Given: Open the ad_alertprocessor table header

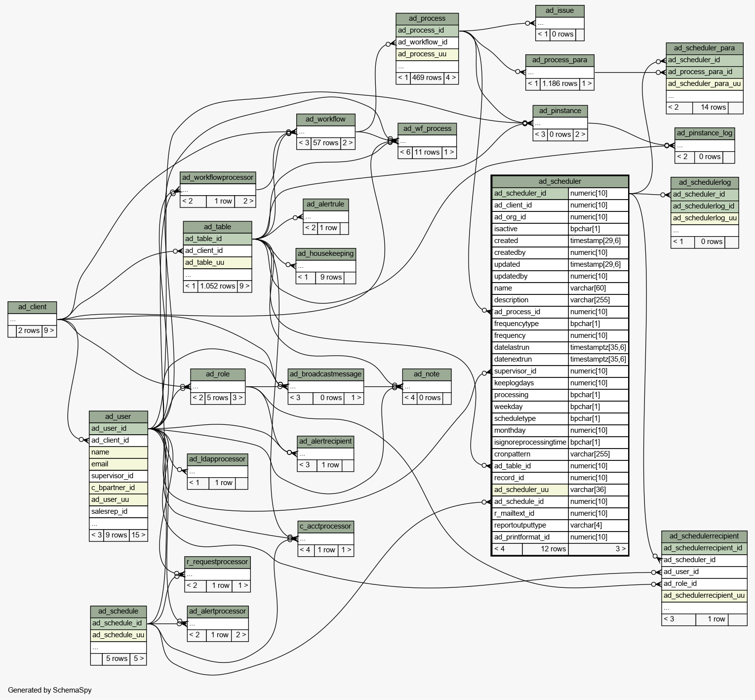Looking at the screenshot, I should (217, 612).
